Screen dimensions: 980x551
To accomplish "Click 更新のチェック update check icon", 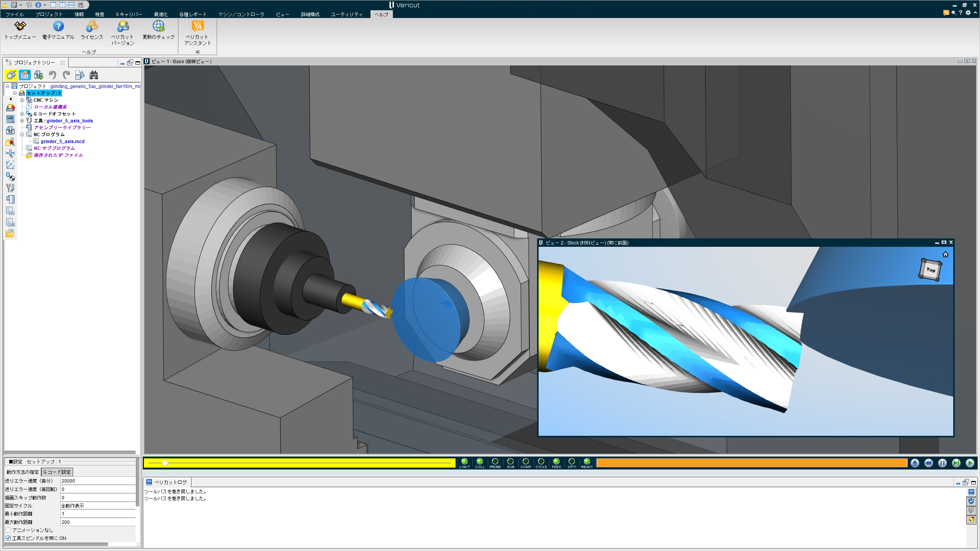I will pyautogui.click(x=158, y=27).
